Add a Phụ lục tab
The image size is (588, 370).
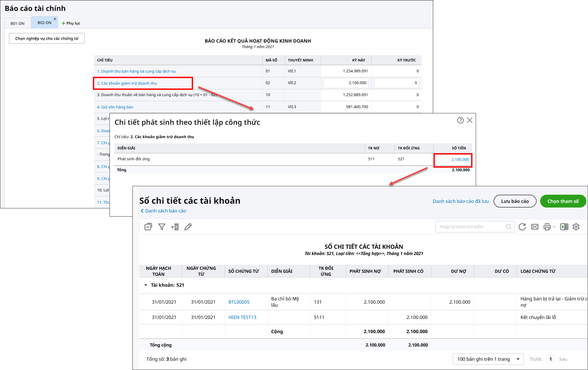(71, 23)
